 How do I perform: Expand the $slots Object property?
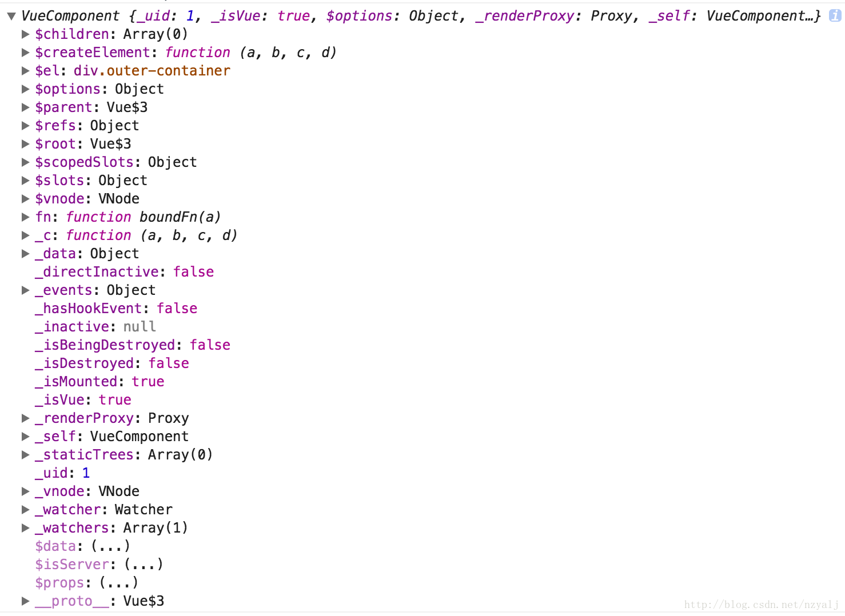(x=25, y=181)
